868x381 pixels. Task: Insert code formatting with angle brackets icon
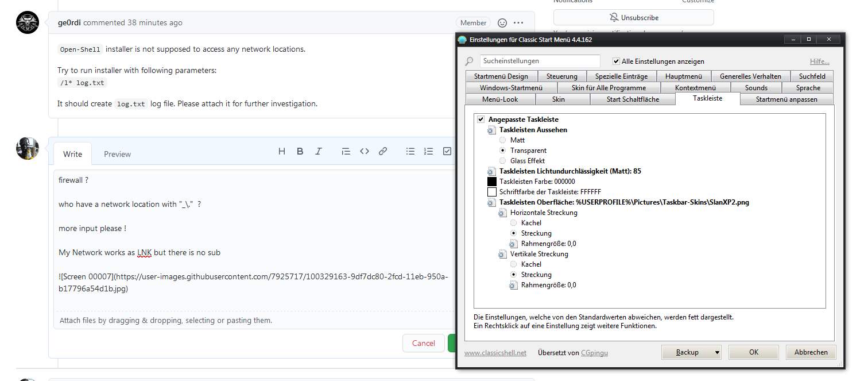coord(364,151)
